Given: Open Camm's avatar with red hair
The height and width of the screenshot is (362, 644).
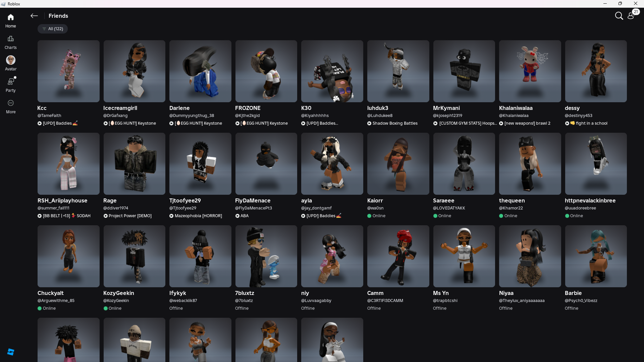Looking at the screenshot, I should coord(398,256).
